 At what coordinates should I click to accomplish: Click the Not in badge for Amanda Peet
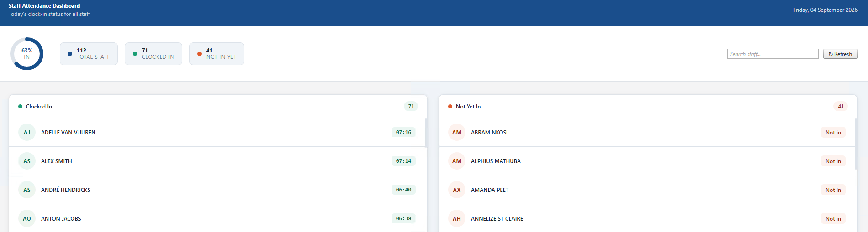coord(833,190)
